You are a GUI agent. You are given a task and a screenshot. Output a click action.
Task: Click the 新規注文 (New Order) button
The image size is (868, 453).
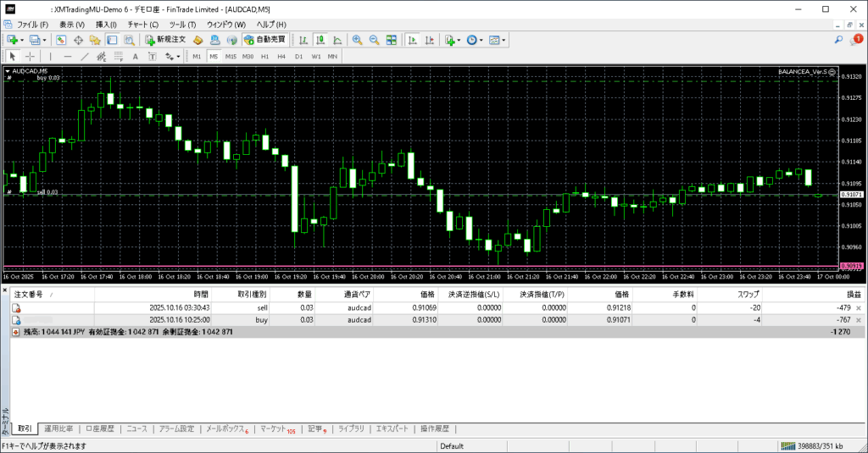[x=165, y=40]
